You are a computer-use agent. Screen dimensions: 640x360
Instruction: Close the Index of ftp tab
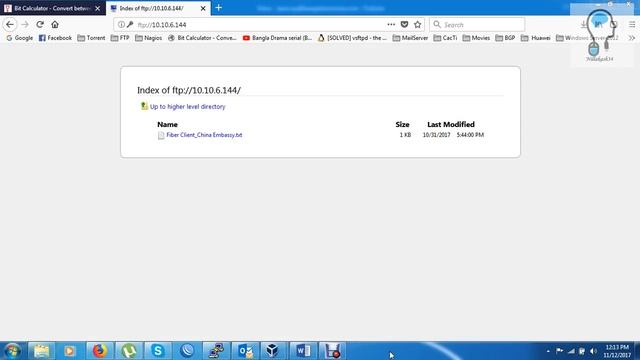(x=203, y=8)
